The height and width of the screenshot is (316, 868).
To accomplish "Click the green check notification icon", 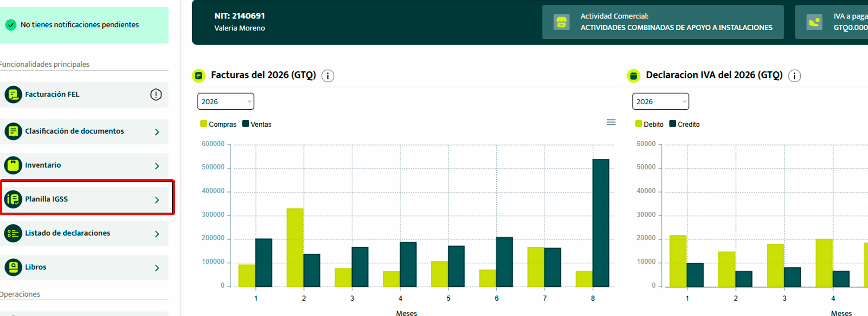I will tap(11, 25).
